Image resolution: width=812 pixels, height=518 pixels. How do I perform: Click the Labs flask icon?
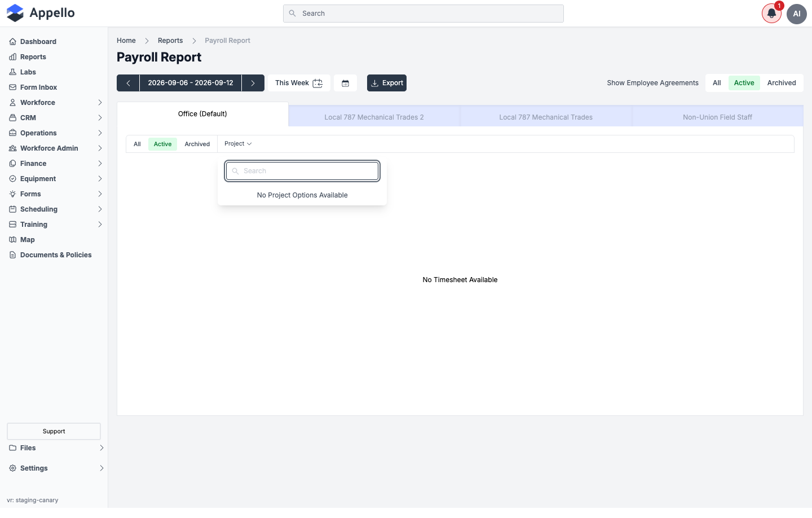point(12,72)
